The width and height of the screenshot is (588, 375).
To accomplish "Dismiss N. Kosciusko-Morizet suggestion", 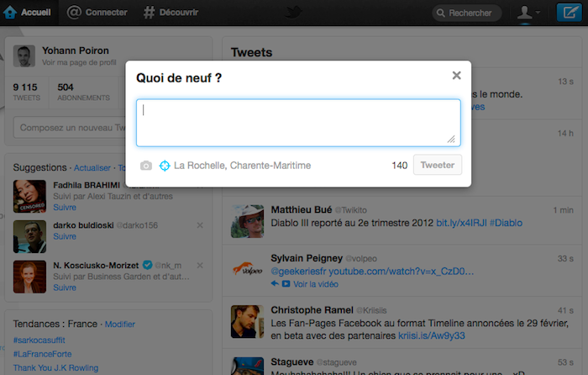I will [x=200, y=266].
